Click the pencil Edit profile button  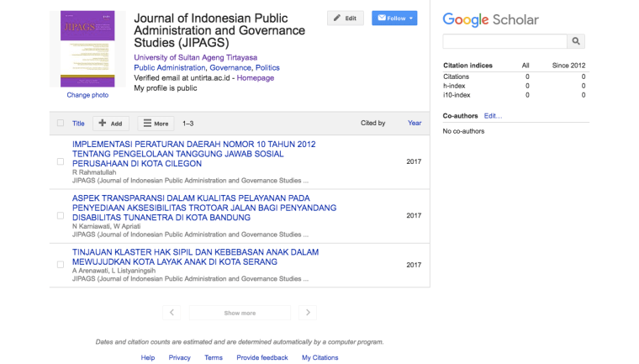tap(346, 18)
